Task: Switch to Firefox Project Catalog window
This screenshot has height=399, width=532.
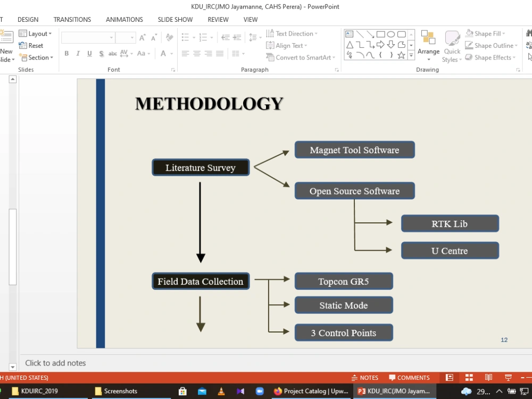Action: 311,391
